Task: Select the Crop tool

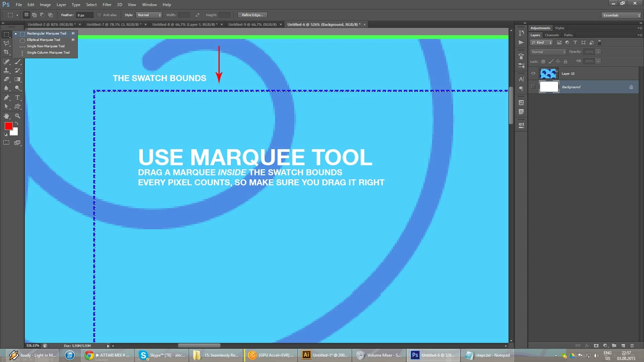Action: click(x=6, y=52)
